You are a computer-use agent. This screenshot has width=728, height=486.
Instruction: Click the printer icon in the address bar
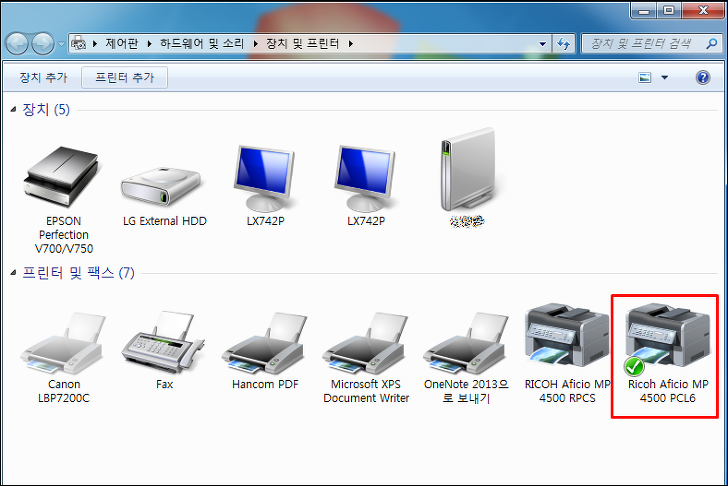79,44
